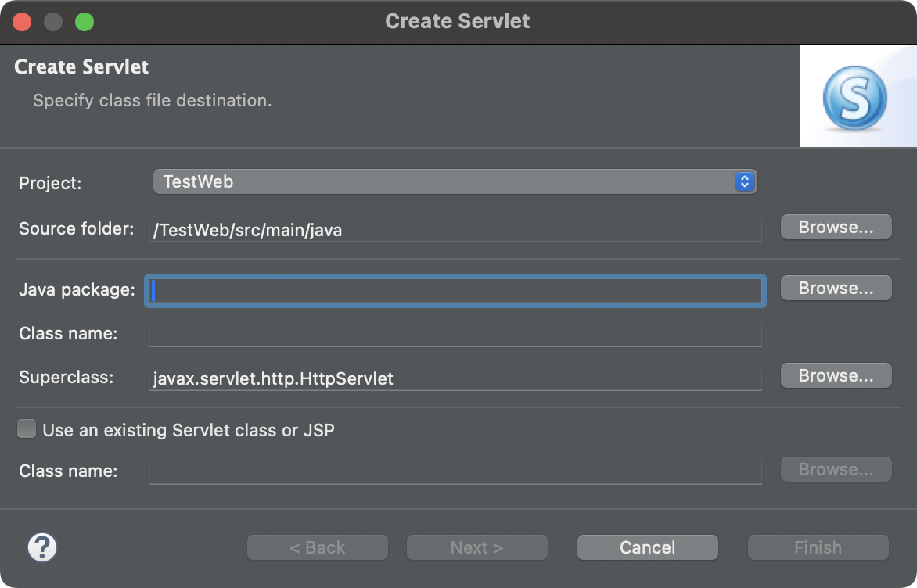This screenshot has width=917, height=588.
Task: Focus the Java package text field
Action: (x=455, y=291)
